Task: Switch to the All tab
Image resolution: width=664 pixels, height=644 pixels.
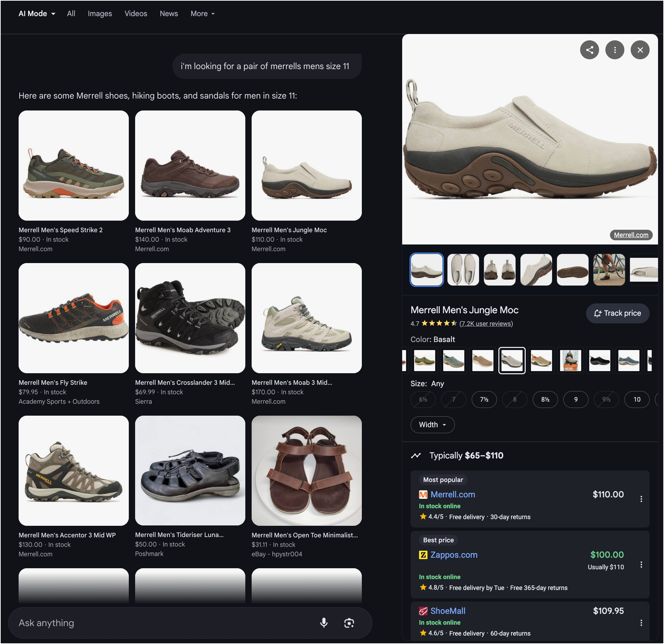Action: (71, 14)
